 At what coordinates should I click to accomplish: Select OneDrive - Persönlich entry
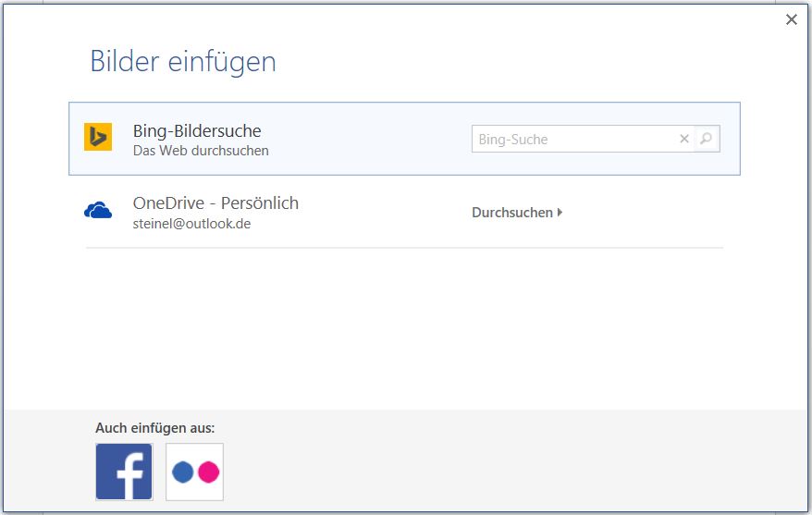pyautogui.click(x=215, y=202)
